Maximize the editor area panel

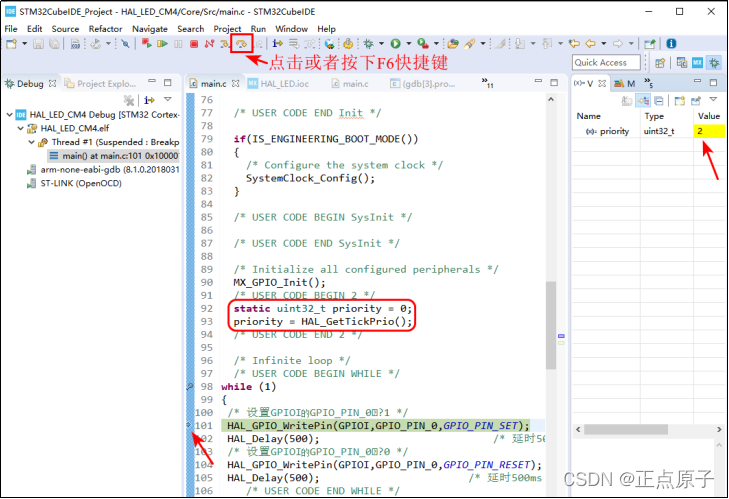(x=554, y=82)
